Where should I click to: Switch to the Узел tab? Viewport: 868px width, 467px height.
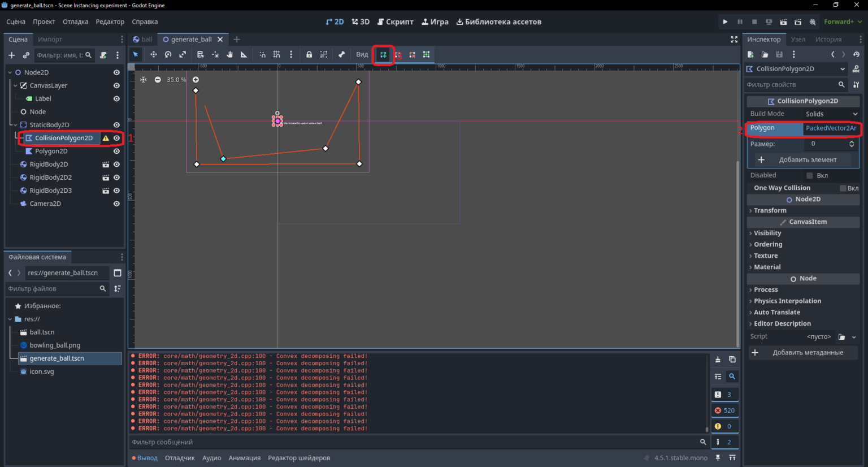pos(798,40)
